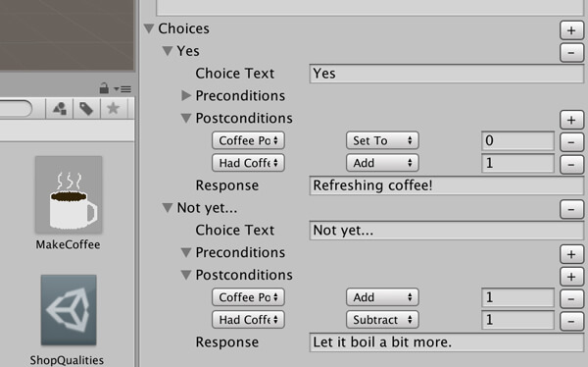Add a new choice with Choices plus button
Image resolution: width=588 pixels, height=367 pixels.
(x=571, y=30)
